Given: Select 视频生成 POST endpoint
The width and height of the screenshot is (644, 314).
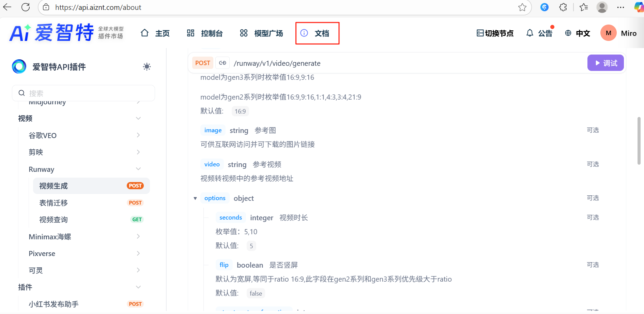Looking at the screenshot, I should click(91, 186).
